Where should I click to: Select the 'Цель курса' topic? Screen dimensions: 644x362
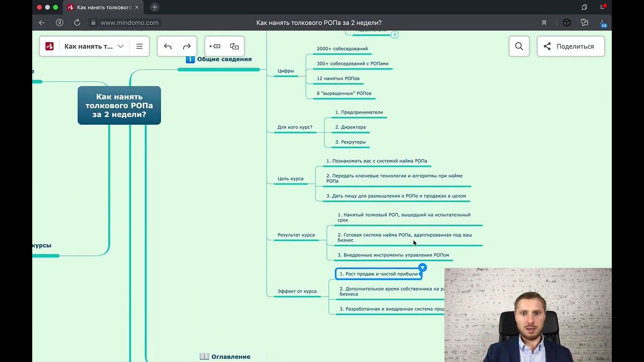coord(290,178)
